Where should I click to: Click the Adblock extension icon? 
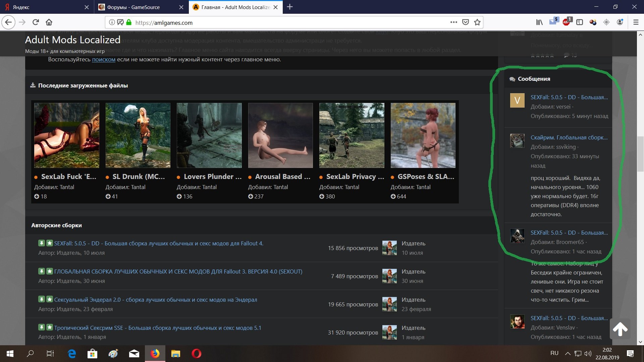(567, 22)
